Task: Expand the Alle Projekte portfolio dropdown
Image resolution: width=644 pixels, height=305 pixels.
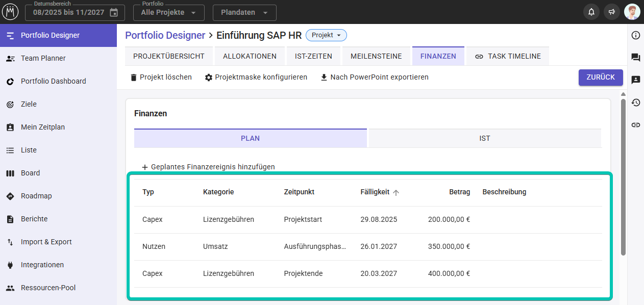Action: tap(168, 12)
